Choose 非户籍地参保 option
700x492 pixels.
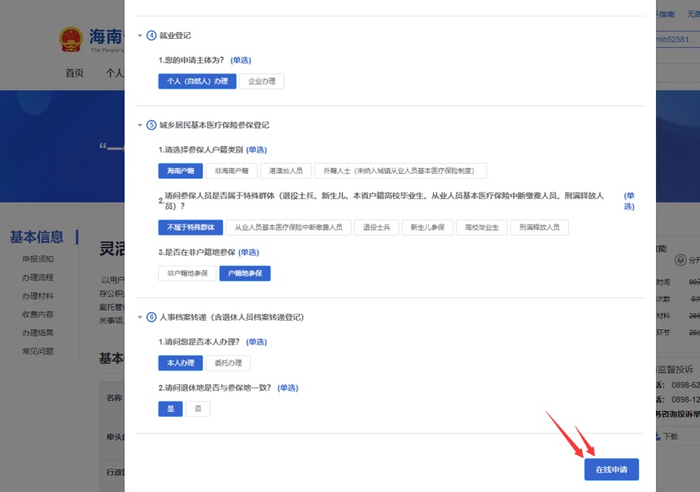coord(187,273)
